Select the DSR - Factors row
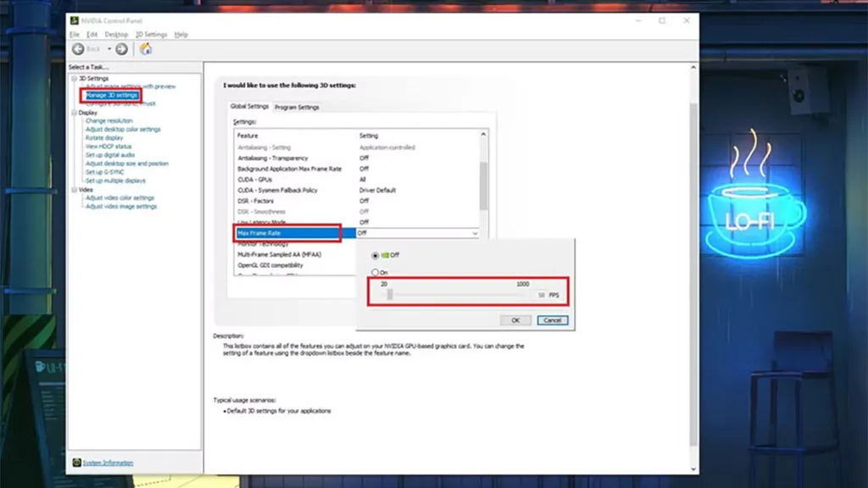This screenshot has height=488, width=868. coord(357,202)
